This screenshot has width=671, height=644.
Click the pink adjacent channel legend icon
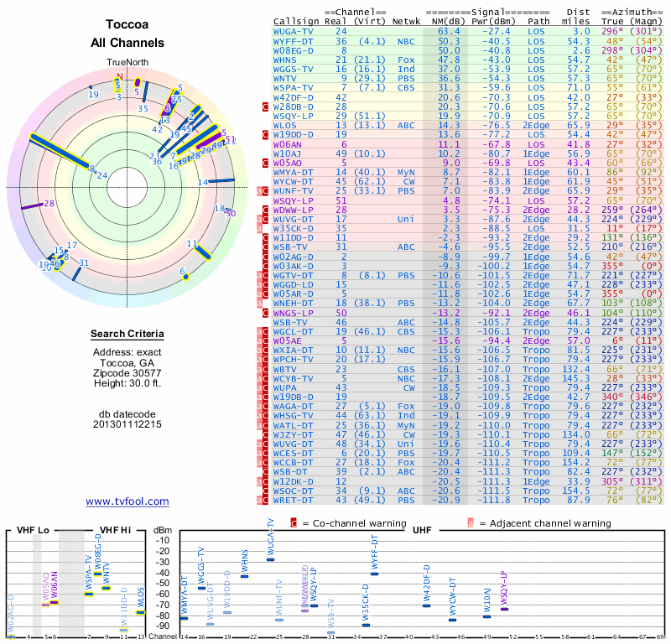tap(471, 523)
